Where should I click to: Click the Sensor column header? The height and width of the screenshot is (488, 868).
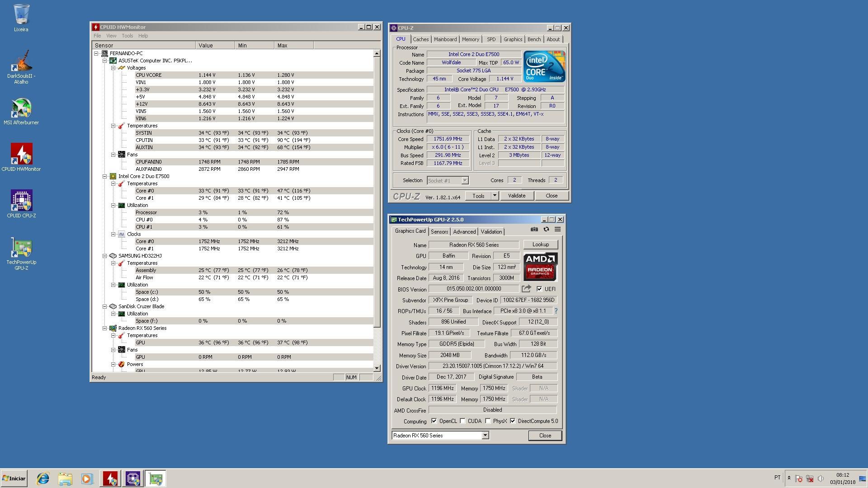coord(144,45)
